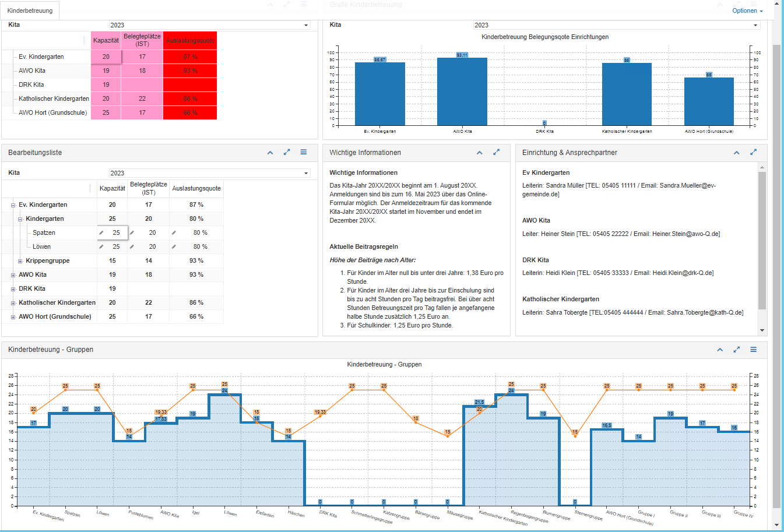Edit Spatzen Kapazität with pencil icon
This screenshot has height=532, width=784.
pos(101,232)
